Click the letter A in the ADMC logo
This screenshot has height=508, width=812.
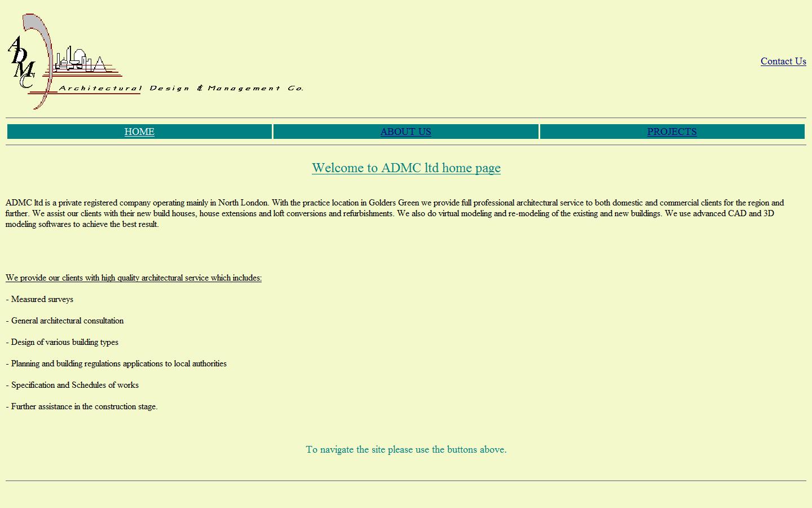[16, 44]
